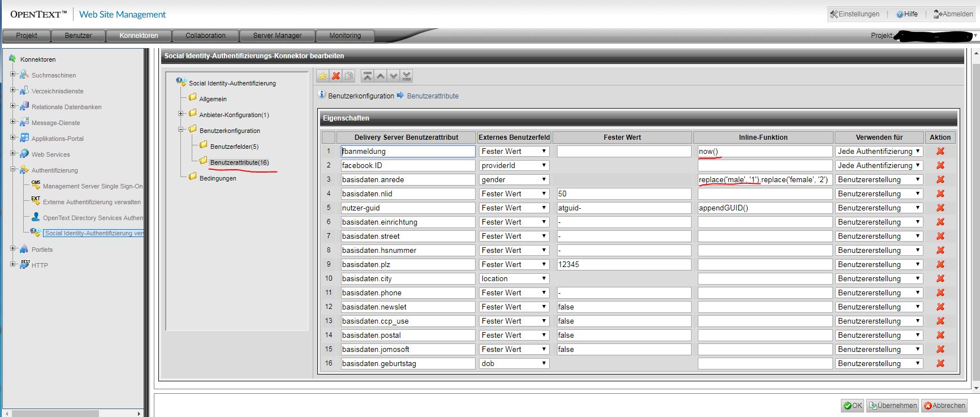Click Abmelden to log out
The width and height of the screenshot is (980, 417).
[x=953, y=14]
